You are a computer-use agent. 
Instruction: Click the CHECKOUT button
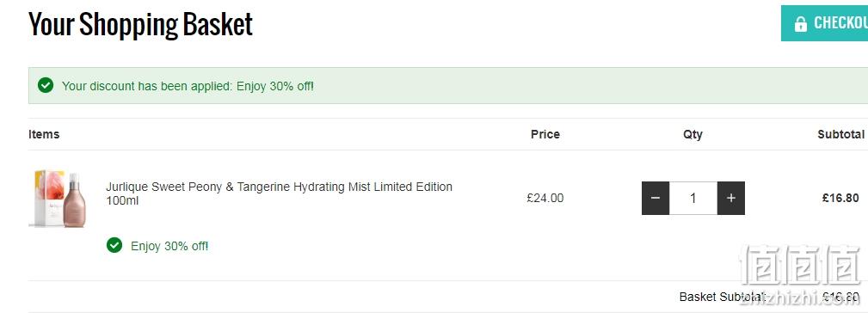click(824, 23)
